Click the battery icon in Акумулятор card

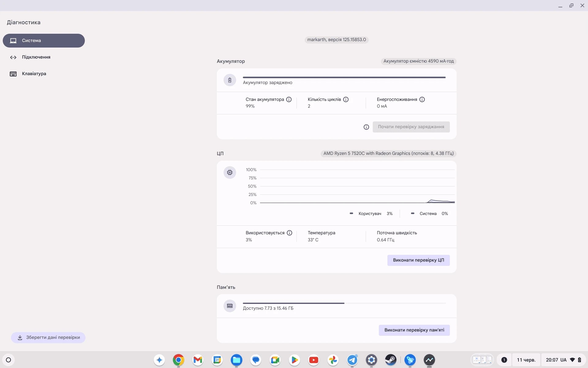230,80
